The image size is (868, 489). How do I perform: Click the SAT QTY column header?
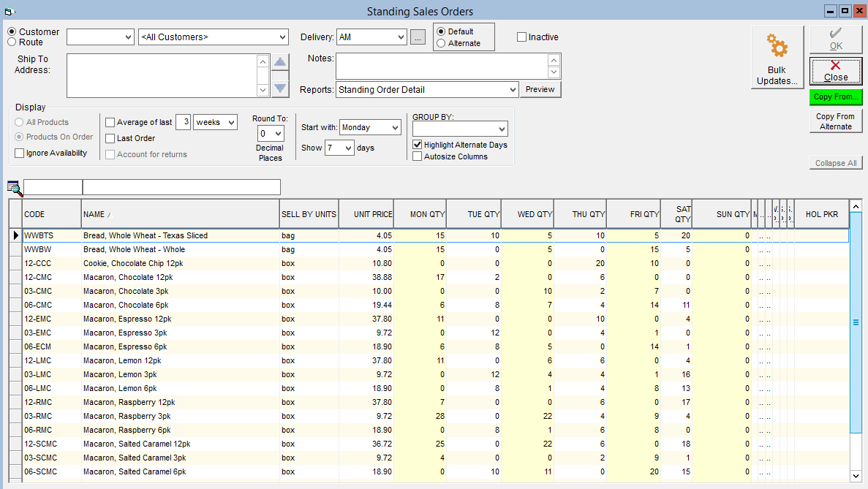point(676,214)
